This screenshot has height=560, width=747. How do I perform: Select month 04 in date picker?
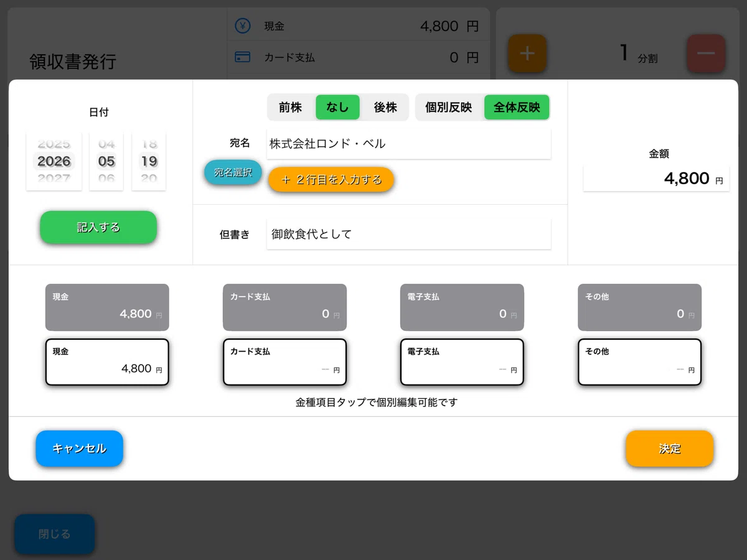(106, 144)
